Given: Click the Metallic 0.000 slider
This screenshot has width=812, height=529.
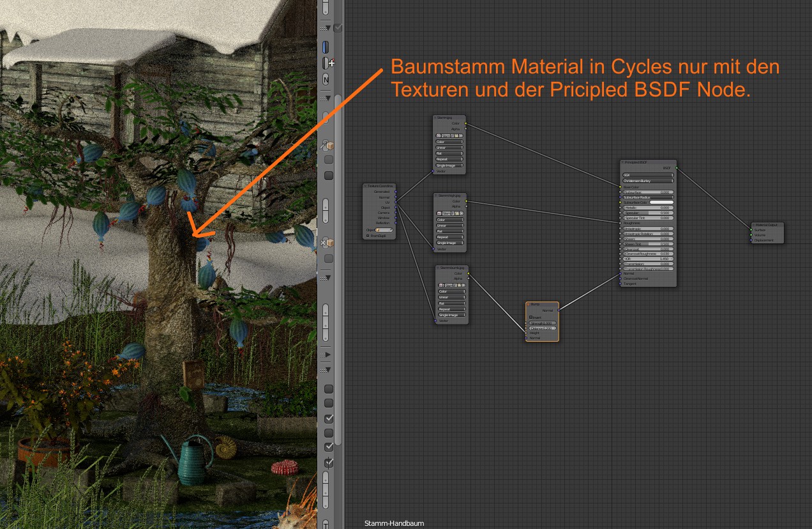Looking at the screenshot, I should point(648,208).
